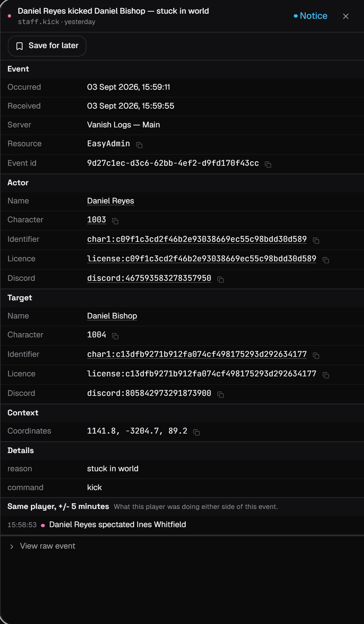
Task: Copy the coordinates value
Action: coord(196,432)
